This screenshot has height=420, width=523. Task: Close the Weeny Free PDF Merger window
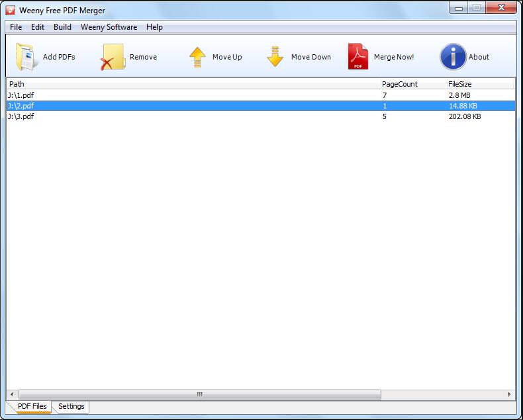(x=501, y=8)
